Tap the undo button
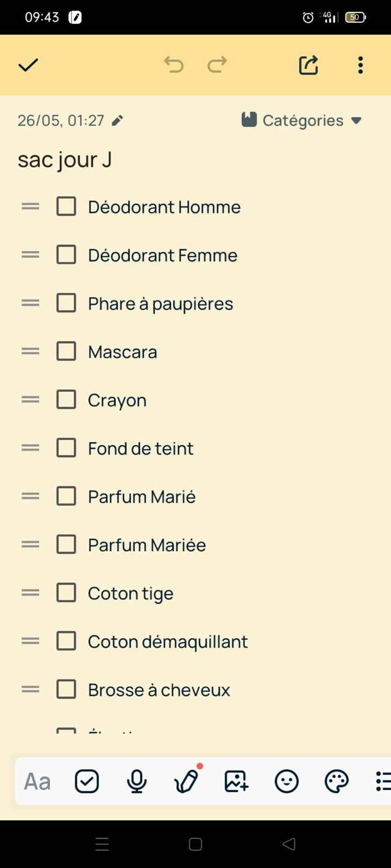This screenshot has height=868, width=391. [x=174, y=65]
